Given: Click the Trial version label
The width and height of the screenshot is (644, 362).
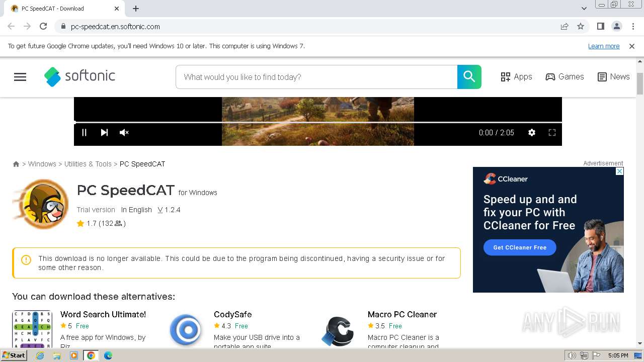Looking at the screenshot, I should click(x=96, y=210).
